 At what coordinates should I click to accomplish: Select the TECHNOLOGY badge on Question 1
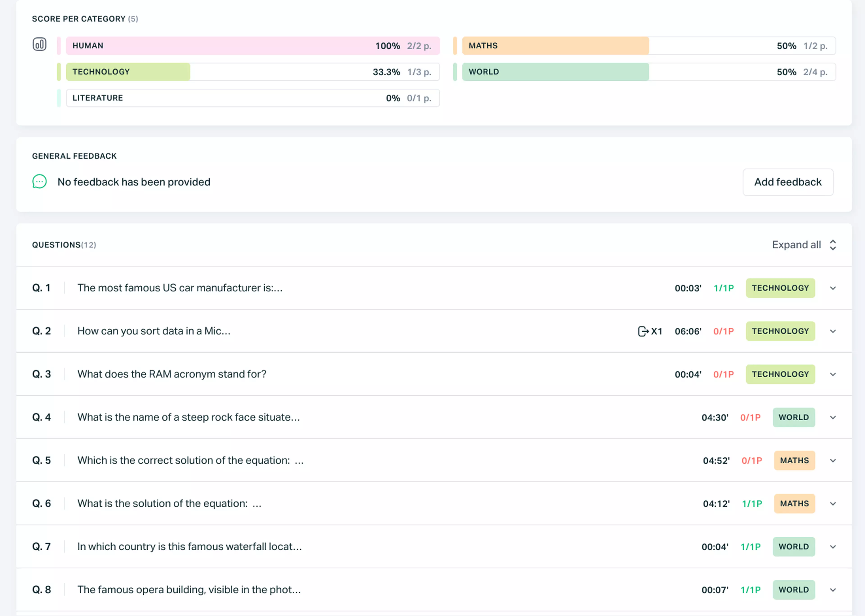tap(780, 288)
